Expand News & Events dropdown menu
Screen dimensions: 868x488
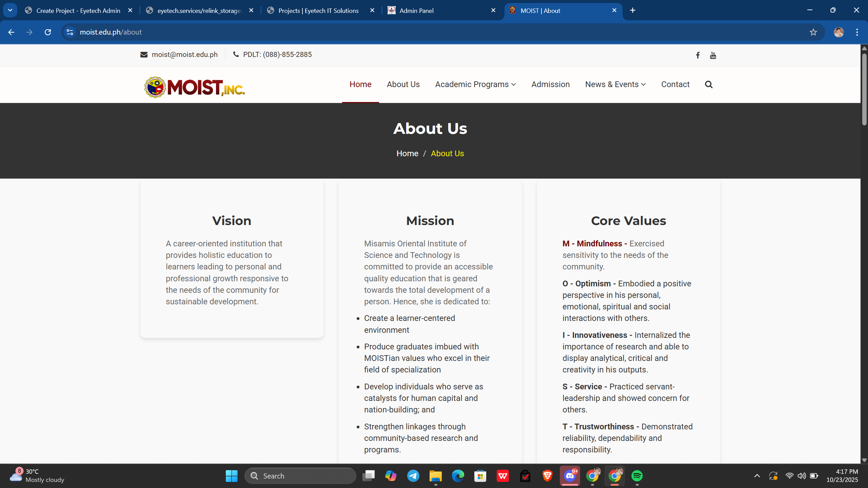(615, 84)
